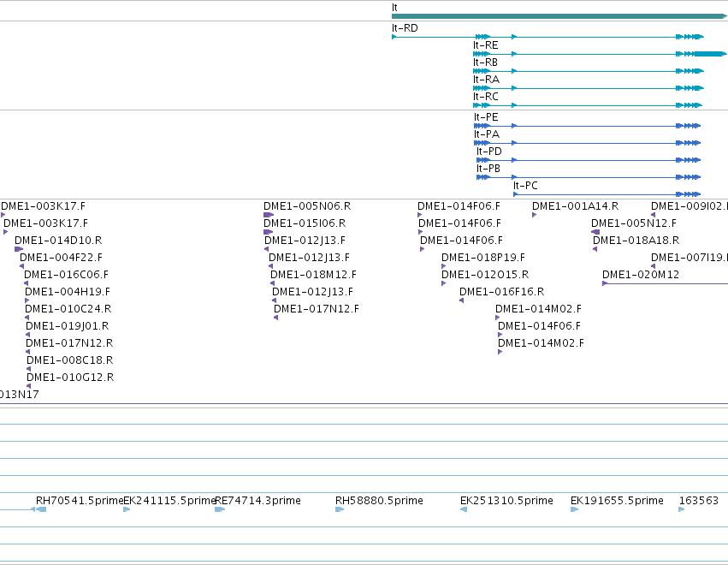Click the DME1-018P19.F feature label
Screen dimensions: 728x565
pos(483,258)
